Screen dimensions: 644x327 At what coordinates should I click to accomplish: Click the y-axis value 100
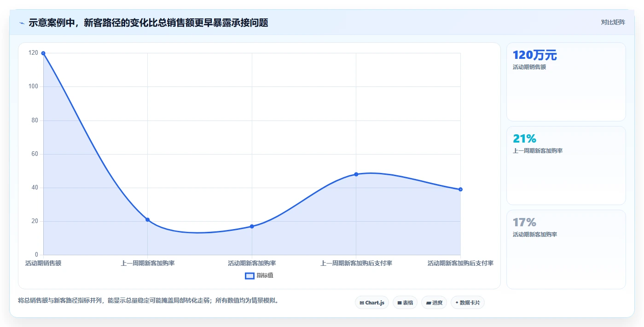pyautogui.click(x=33, y=86)
